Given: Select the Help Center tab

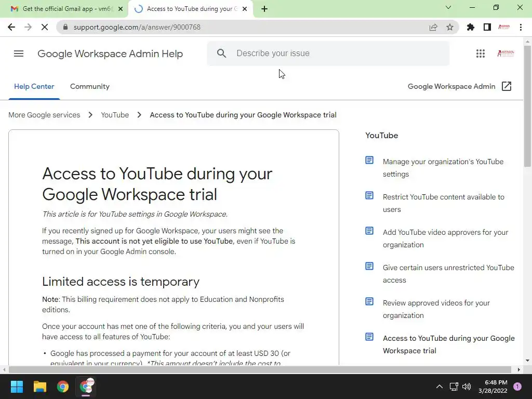Looking at the screenshot, I should pos(34,87).
